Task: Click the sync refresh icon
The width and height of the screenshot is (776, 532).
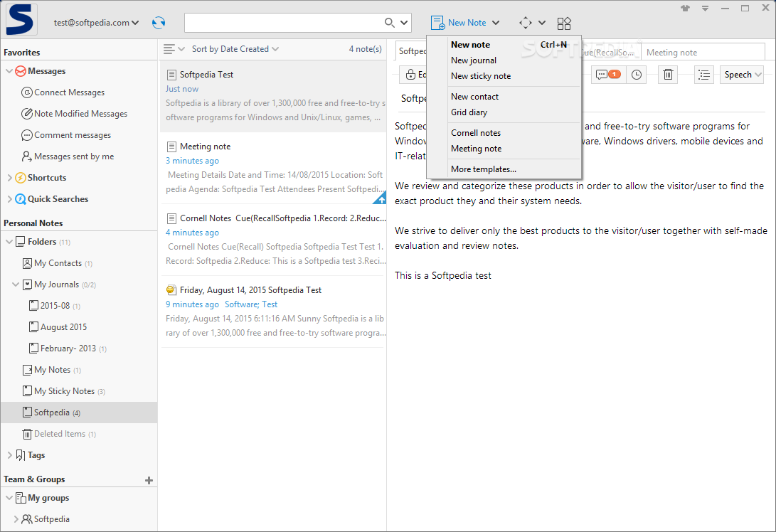Action: click(159, 23)
